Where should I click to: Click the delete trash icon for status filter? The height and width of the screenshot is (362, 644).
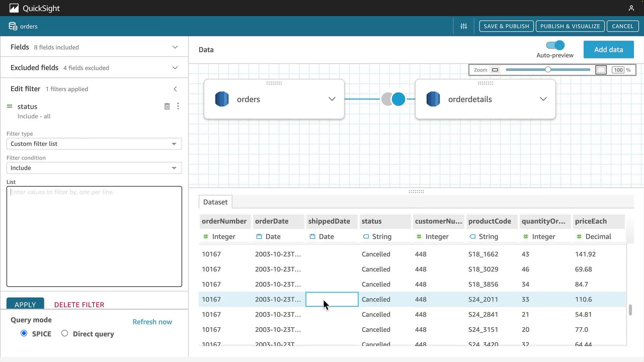167,106
